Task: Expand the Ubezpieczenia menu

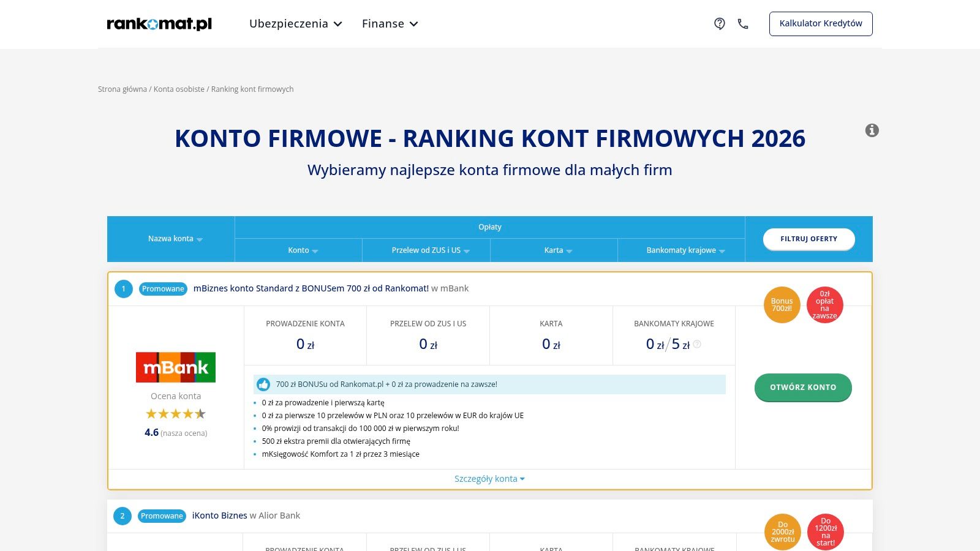Action: (x=295, y=24)
